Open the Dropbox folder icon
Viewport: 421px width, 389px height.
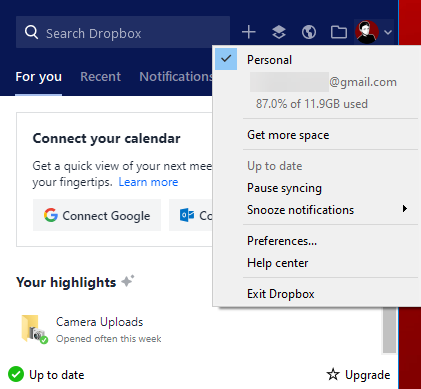[339, 32]
